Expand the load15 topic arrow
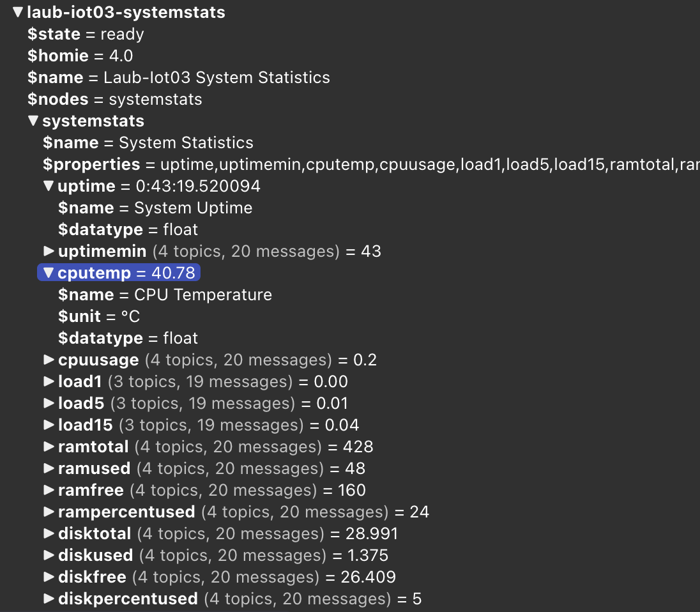 (x=49, y=425)
